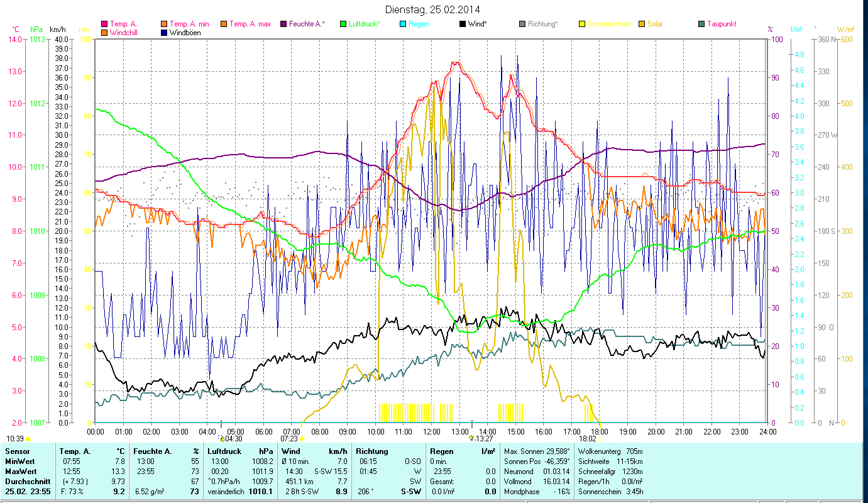Click the sunset icon beside 18:02

click(599, 438)
